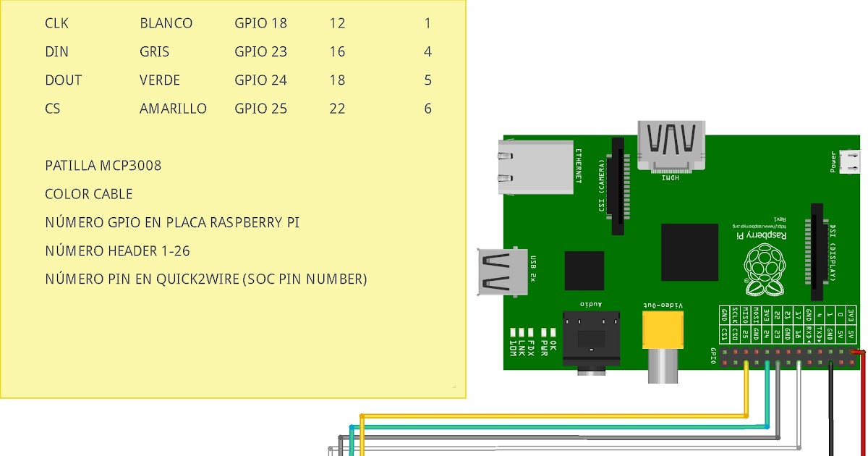Select the white wire below the board
Image resolution: width=868 pixels, height=456 pixels.
click(564, 447)
